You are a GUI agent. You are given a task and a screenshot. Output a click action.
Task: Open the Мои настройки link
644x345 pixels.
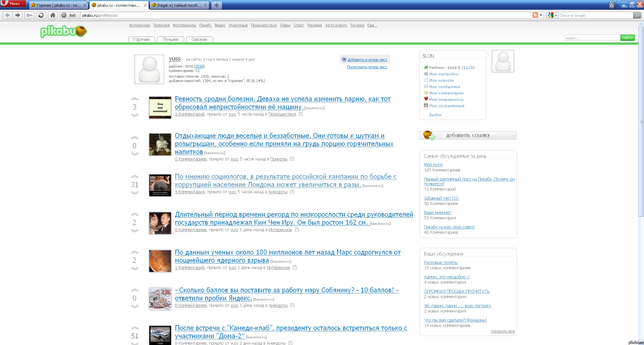443,74
